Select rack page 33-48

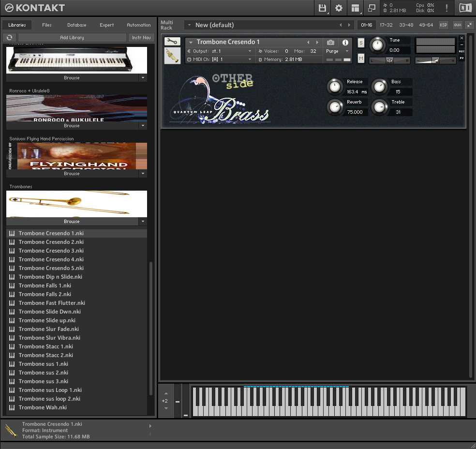click(x=406, y=25)
